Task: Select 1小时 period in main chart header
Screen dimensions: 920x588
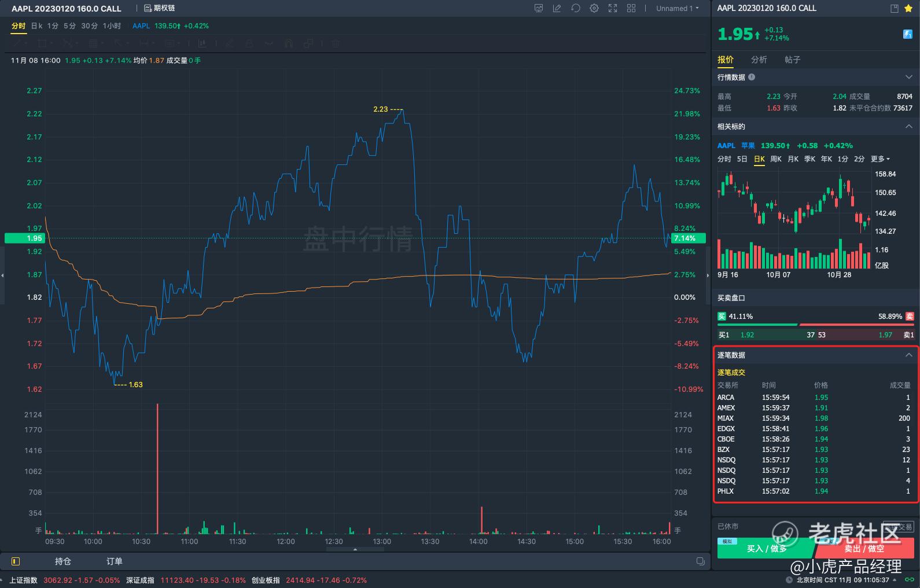Action: 112,26
